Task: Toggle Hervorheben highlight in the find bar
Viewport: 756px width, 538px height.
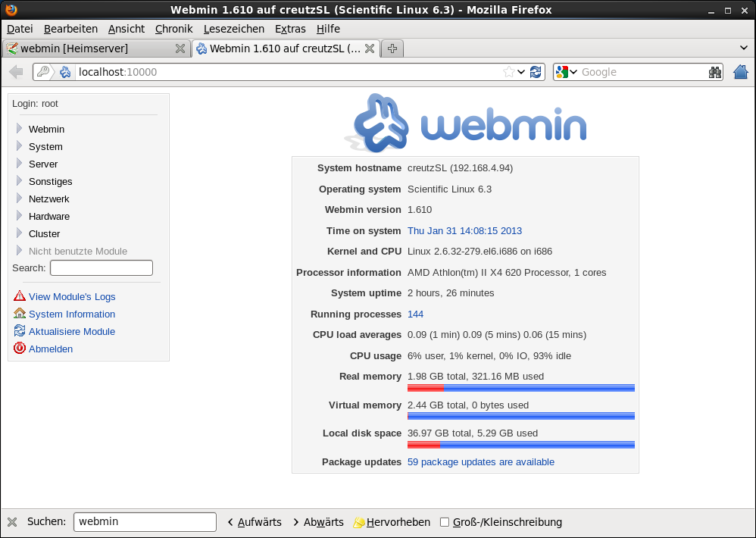Action: 392,522
